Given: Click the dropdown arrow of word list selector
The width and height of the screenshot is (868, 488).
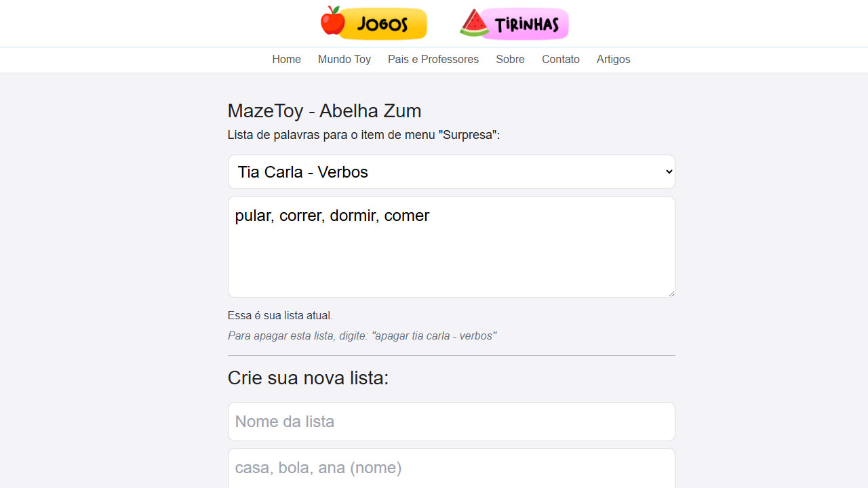Looking at the screenshot, I should pyautogui.click(x=669, y=172).
